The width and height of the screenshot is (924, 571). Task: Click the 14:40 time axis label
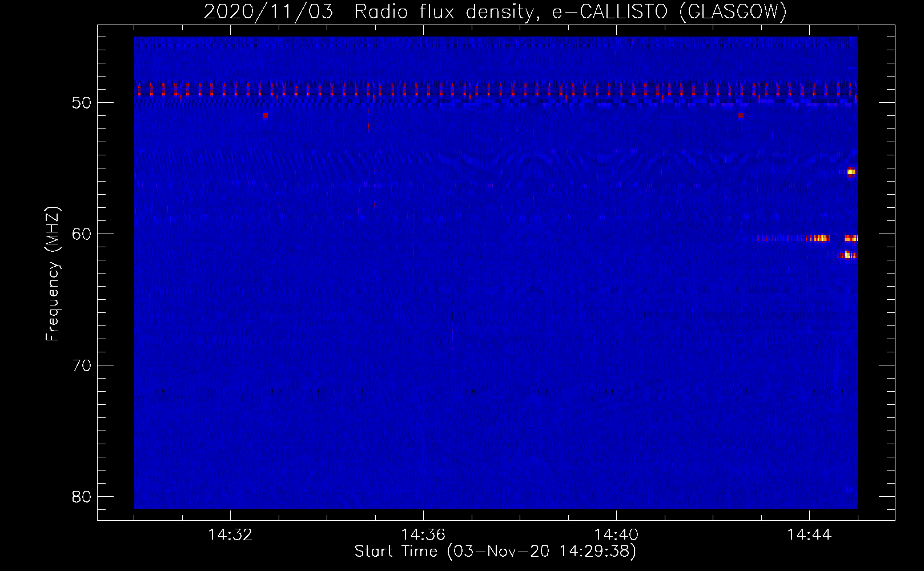tap(616, 535)
